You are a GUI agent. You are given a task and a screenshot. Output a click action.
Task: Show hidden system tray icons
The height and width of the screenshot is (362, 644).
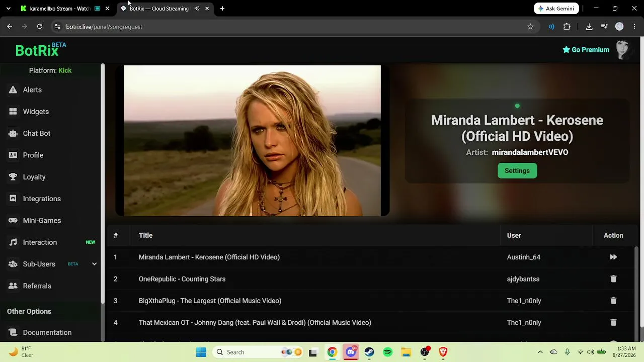[540, 352]
